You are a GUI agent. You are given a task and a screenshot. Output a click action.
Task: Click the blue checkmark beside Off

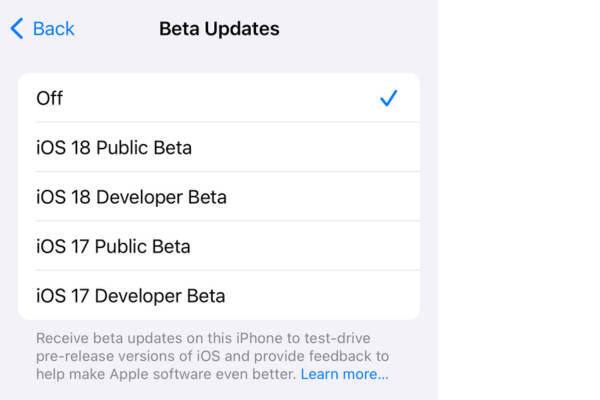(x=389, y=98)
